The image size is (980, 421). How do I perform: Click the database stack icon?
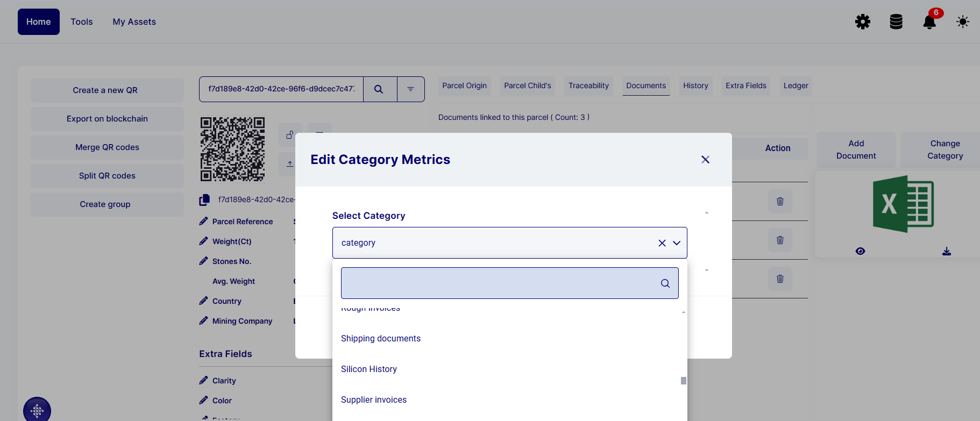tap(896, 22)
